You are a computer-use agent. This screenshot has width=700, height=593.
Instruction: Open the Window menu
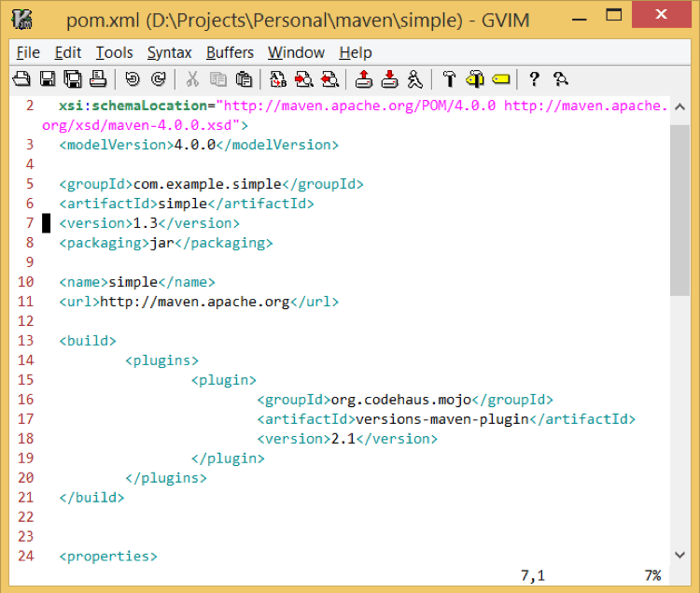click(296, 52)
